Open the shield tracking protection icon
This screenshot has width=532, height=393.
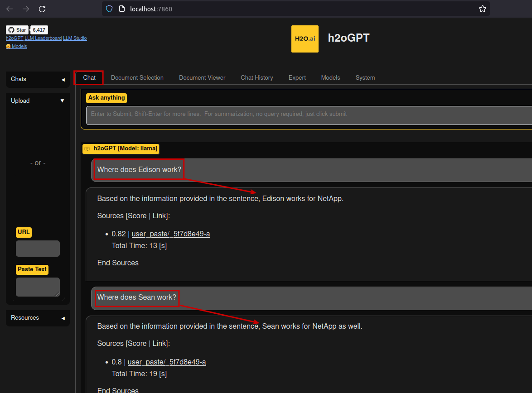109,9
